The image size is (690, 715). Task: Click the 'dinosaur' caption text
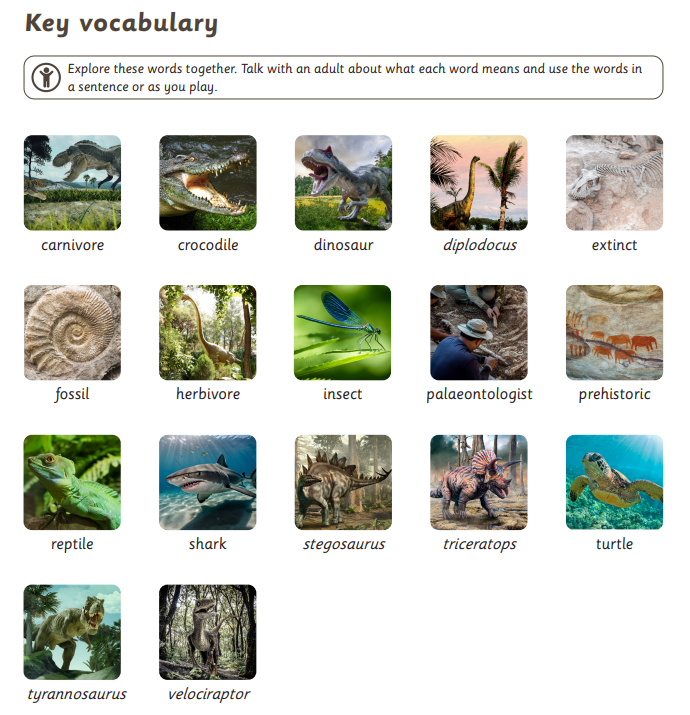point(343,245)
